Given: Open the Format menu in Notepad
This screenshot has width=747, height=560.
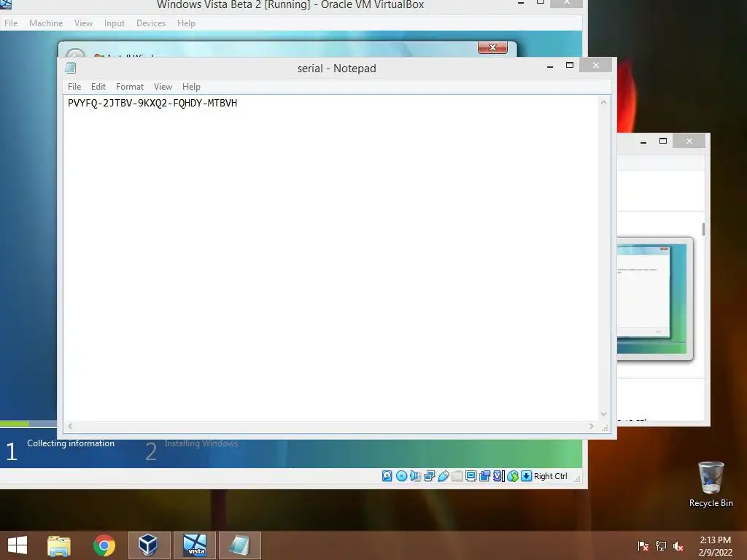Looking at the screenshot, I should pos(130,87).
